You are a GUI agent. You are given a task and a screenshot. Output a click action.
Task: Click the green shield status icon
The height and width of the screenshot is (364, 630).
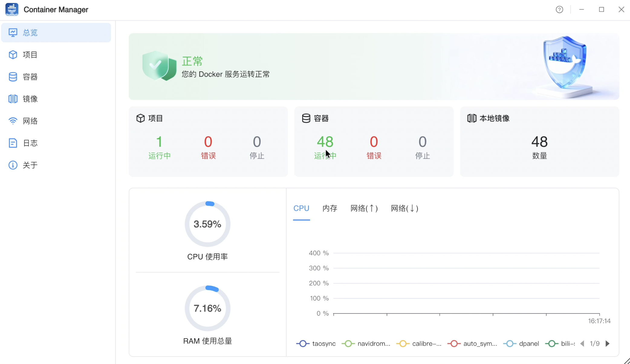[x=159, y=66]
